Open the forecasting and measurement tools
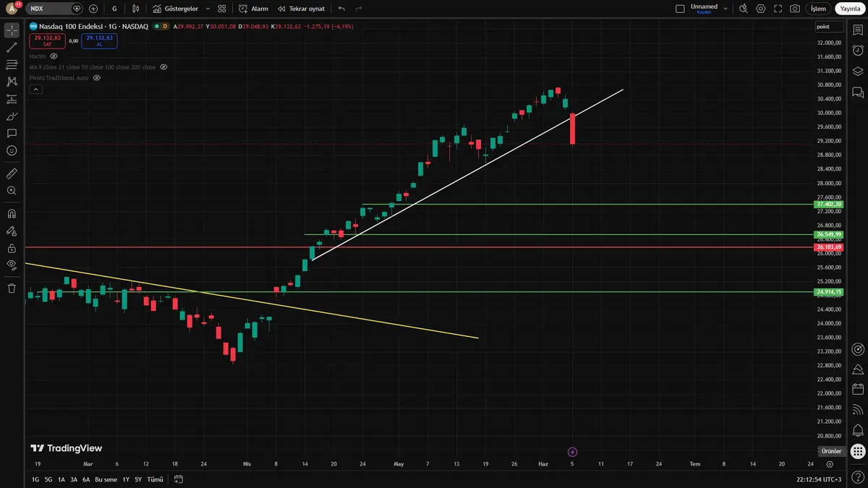Image resolution: width=868 pixels, height=488 pixels. pos(12,99)
